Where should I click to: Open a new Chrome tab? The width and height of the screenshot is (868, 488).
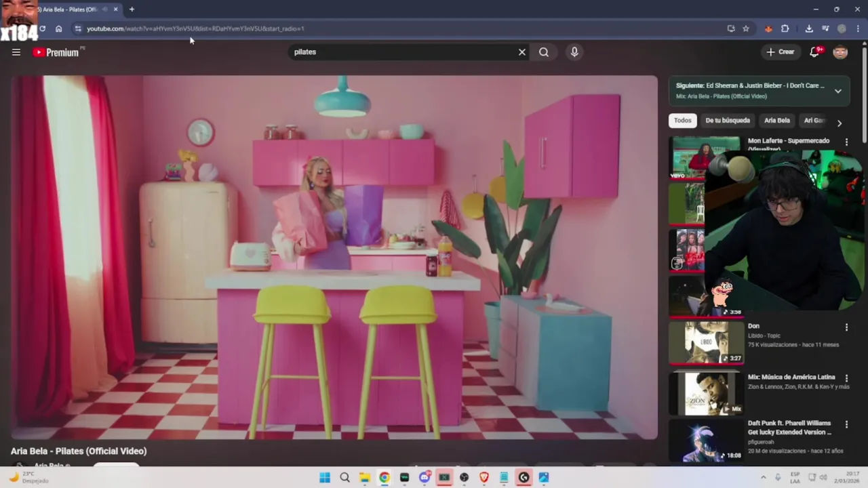coord(132,9)
